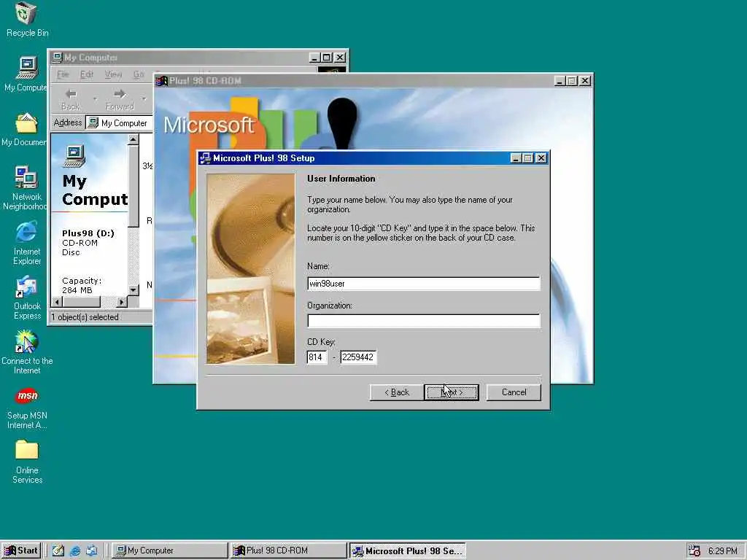
Task: Click the Back button in Setup dialog
Action: click(396, 392)
